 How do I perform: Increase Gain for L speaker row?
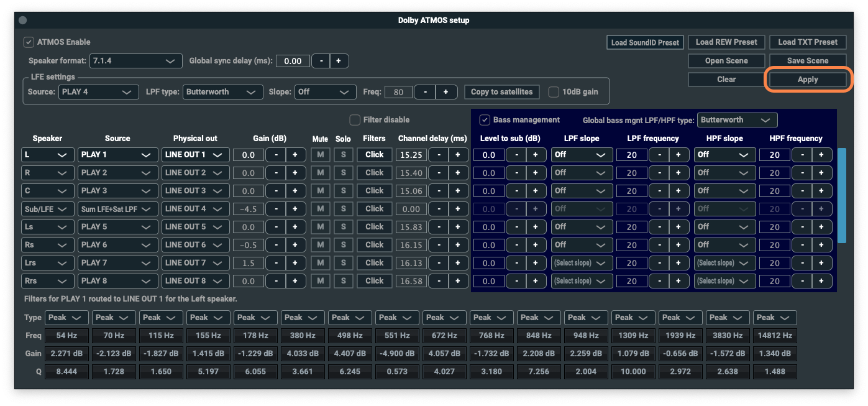pyautogui.click(x=295, y=155)
